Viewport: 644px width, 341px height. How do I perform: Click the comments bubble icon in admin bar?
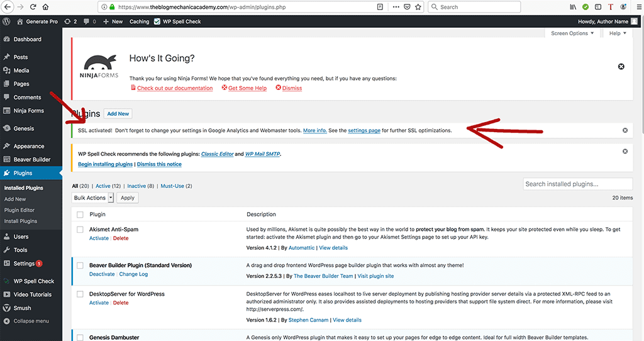[x=89, y=21]
